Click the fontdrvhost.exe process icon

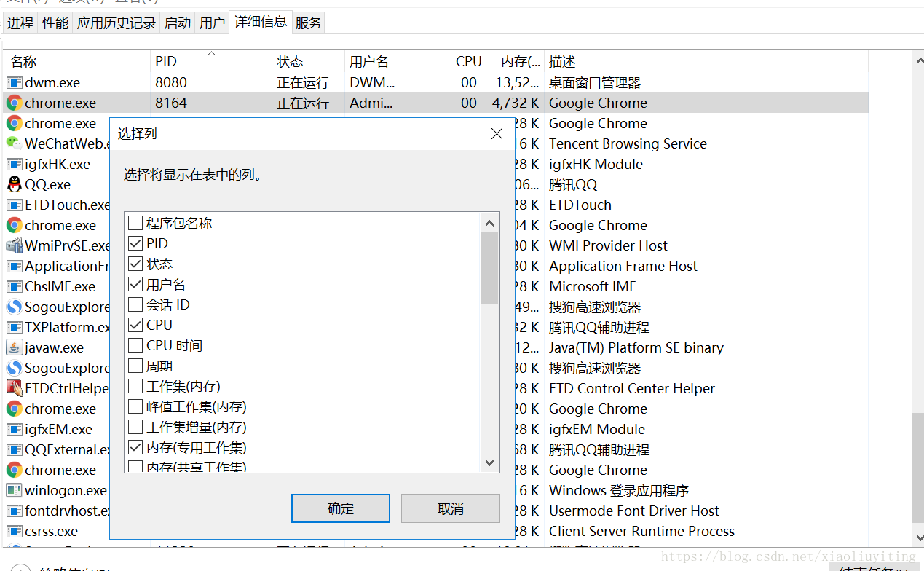[14, 511]
